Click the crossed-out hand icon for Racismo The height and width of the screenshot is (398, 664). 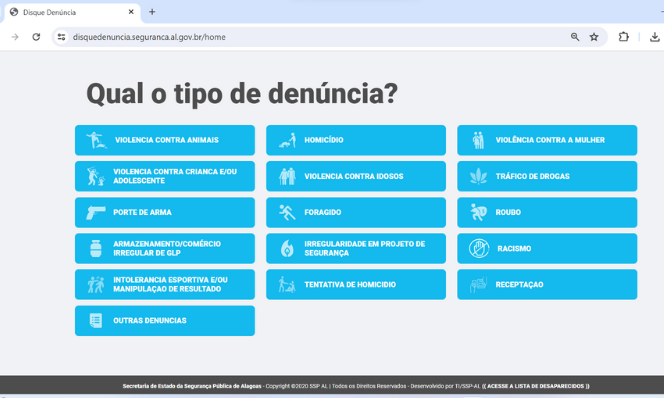tap(479, 249)
